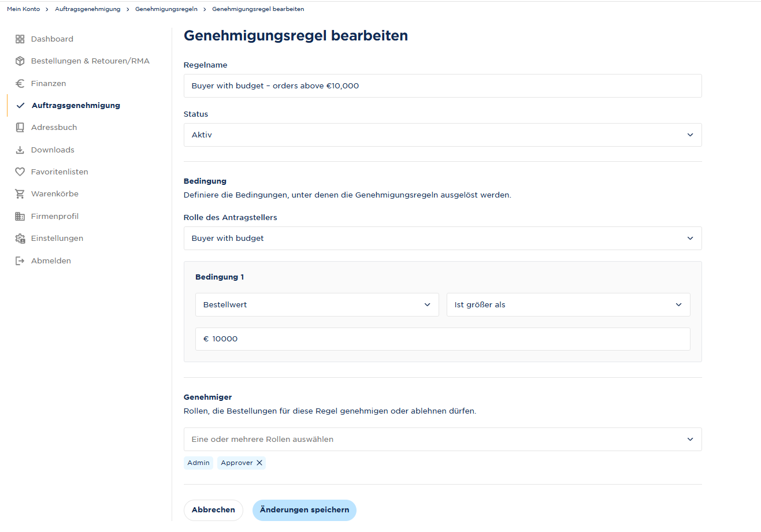Open the Bestellwert condition dropdown
This screenshot has width=761, height=532.
317,304
